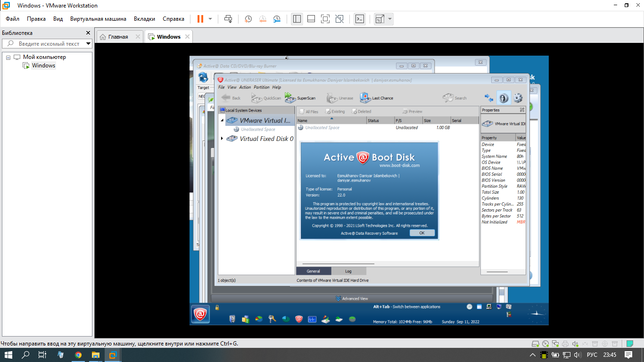Open the Вид menu
The width and height of the screenshot is (644, 362).
point(58,19)
